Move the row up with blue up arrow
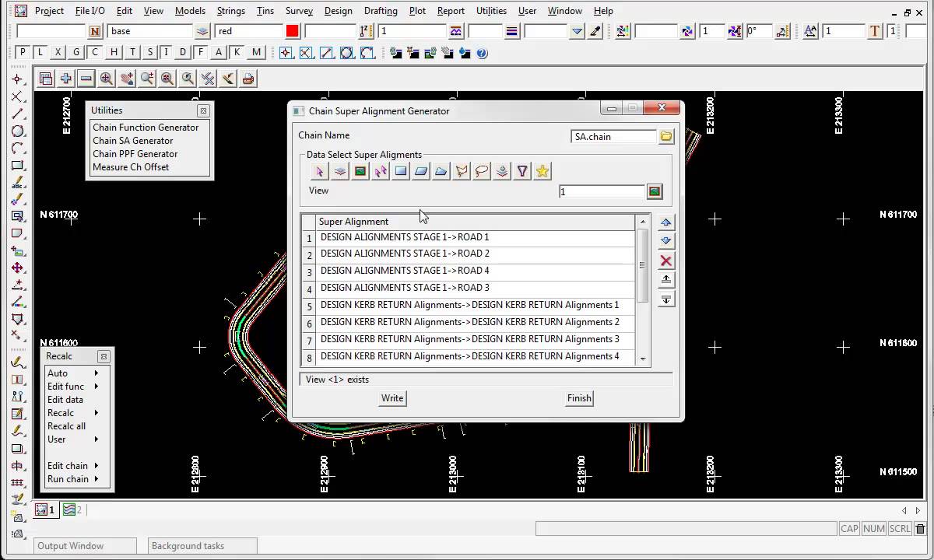The width and height of the screenshot is (934, 560). tap(666, 222)
